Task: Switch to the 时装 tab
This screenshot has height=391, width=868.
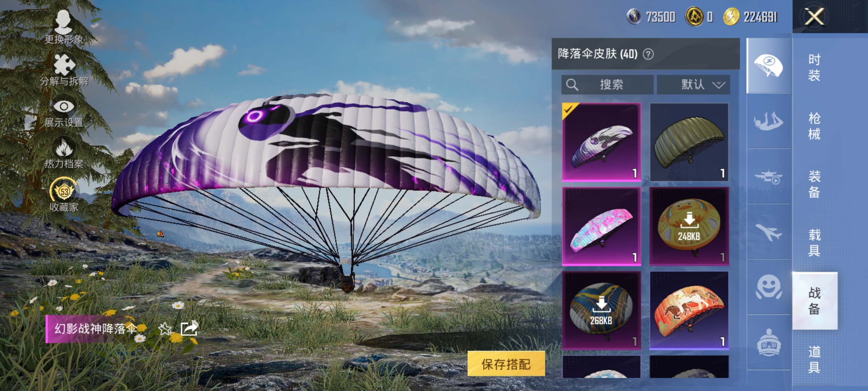Action: [814, 67]
